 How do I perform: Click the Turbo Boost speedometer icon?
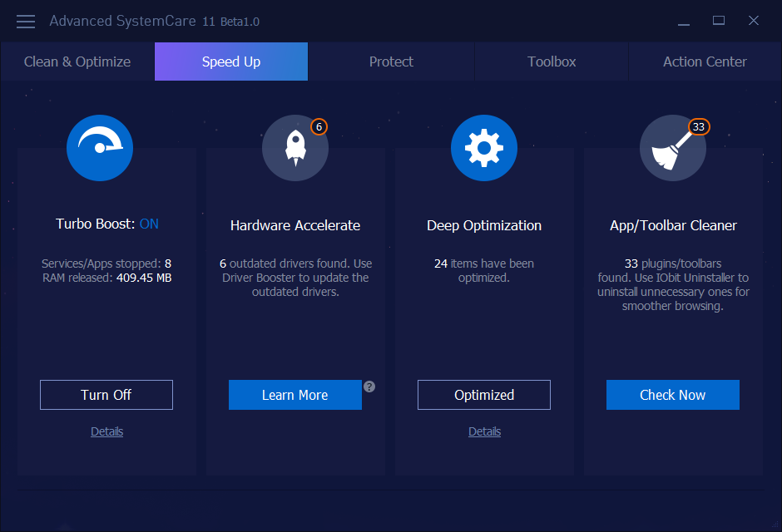(x=100, y=148)
